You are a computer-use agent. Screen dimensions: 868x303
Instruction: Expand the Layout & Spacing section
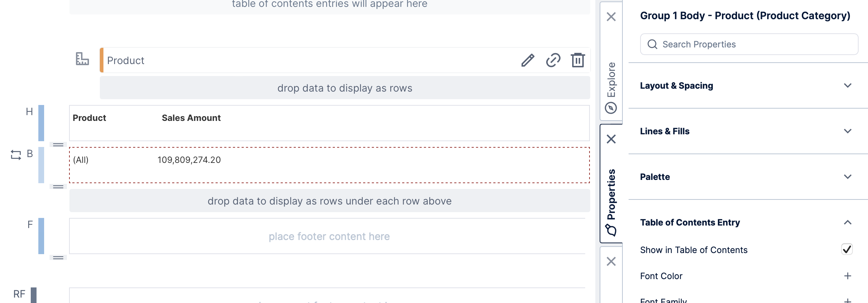[x=847, y=86]
